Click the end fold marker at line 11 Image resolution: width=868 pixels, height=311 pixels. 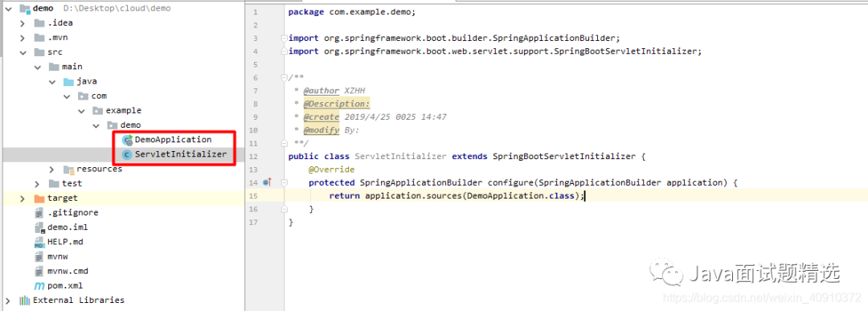tap(284, 143)
